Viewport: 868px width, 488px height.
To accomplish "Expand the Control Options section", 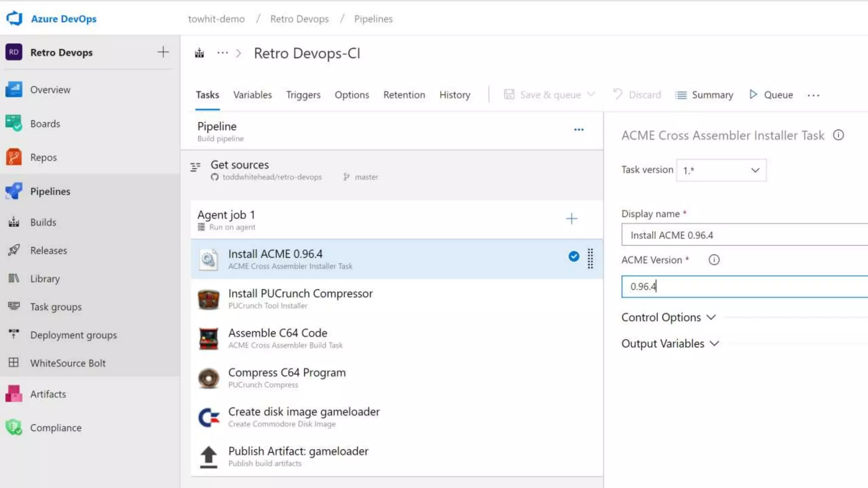I will (668, 317).
